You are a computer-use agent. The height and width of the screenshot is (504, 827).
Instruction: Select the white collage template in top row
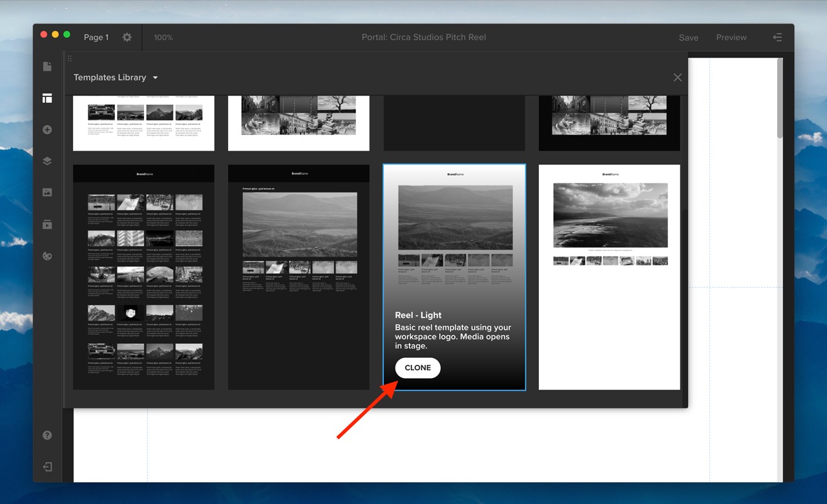[298, 123]
